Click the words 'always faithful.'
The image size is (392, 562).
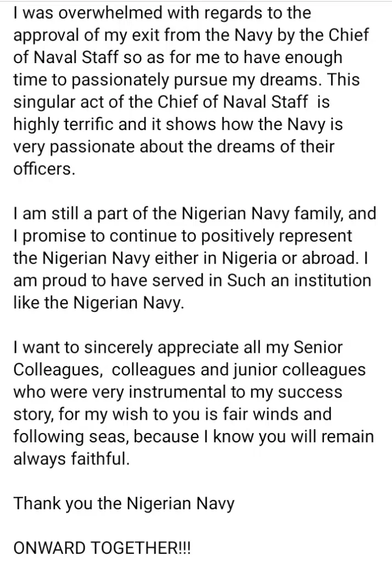71,459
